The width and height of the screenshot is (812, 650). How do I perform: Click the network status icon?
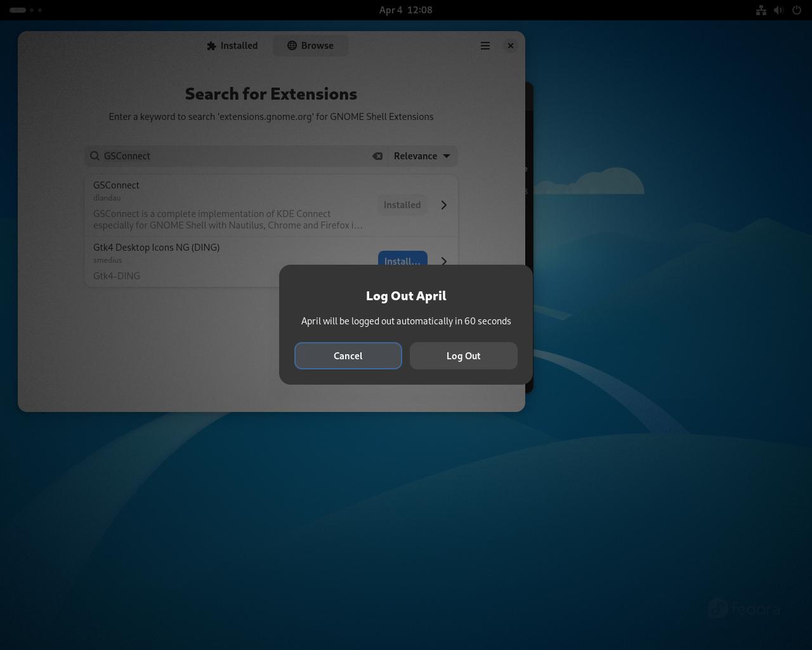tap(761, 10)
